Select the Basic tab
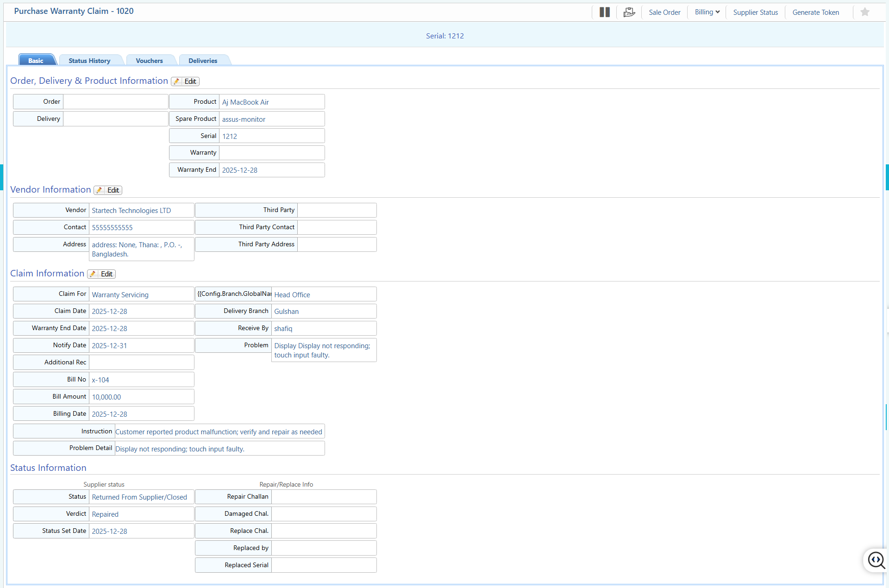Image resolution: width=889 pixels, height=588 pixels. point(36,61)
